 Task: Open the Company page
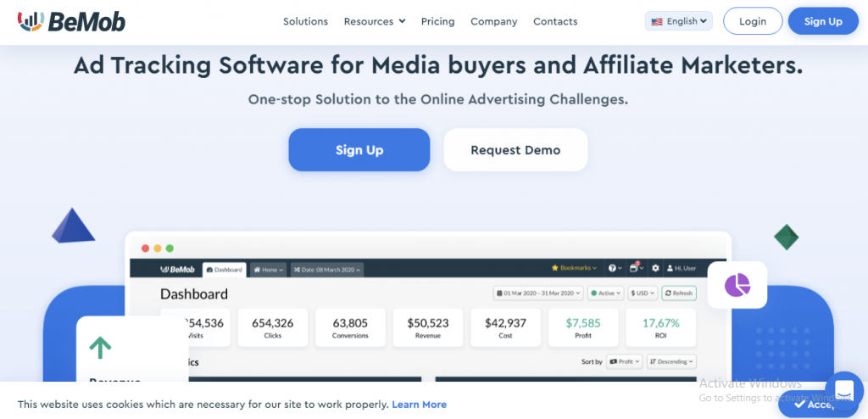coord(494,21)
